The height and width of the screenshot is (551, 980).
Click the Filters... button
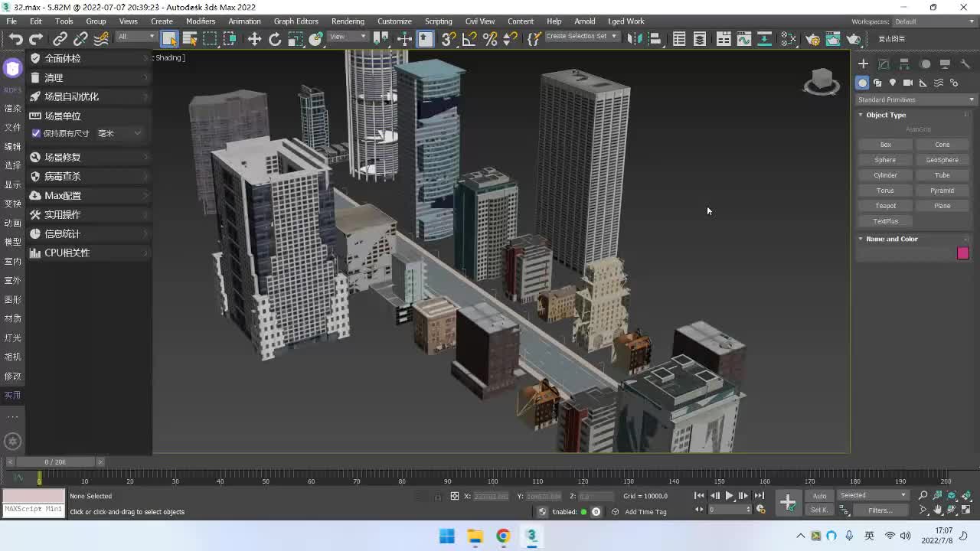[880, 510]
